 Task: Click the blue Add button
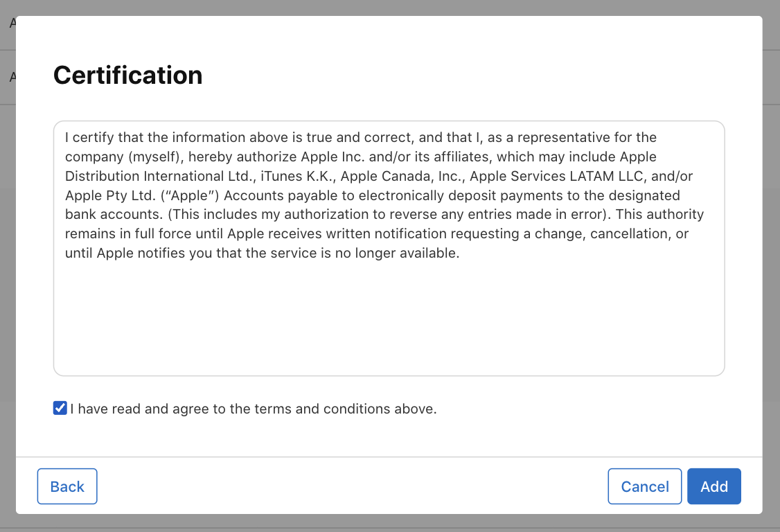coord(713,486)
